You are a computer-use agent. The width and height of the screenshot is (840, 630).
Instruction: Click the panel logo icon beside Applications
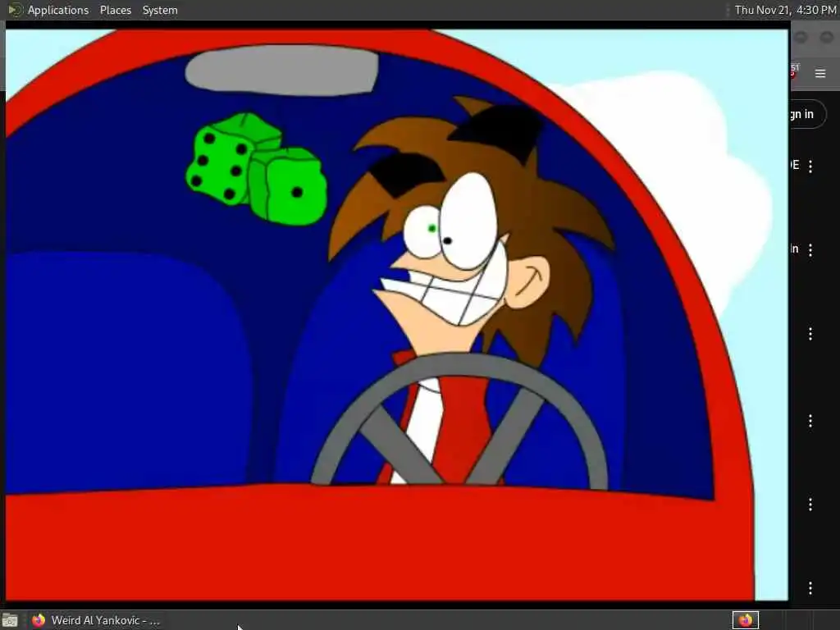click(15, 10)
